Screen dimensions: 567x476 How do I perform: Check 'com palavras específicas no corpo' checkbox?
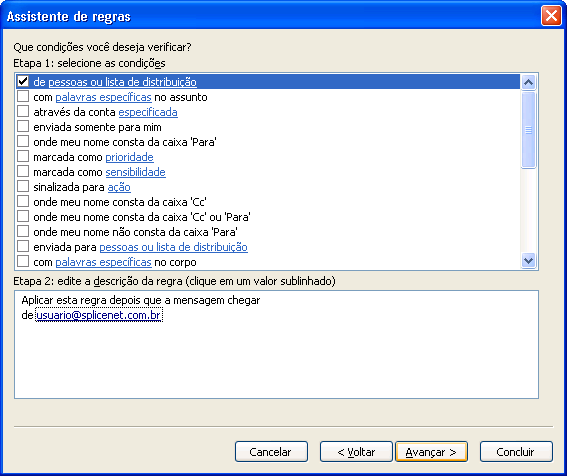23,262
